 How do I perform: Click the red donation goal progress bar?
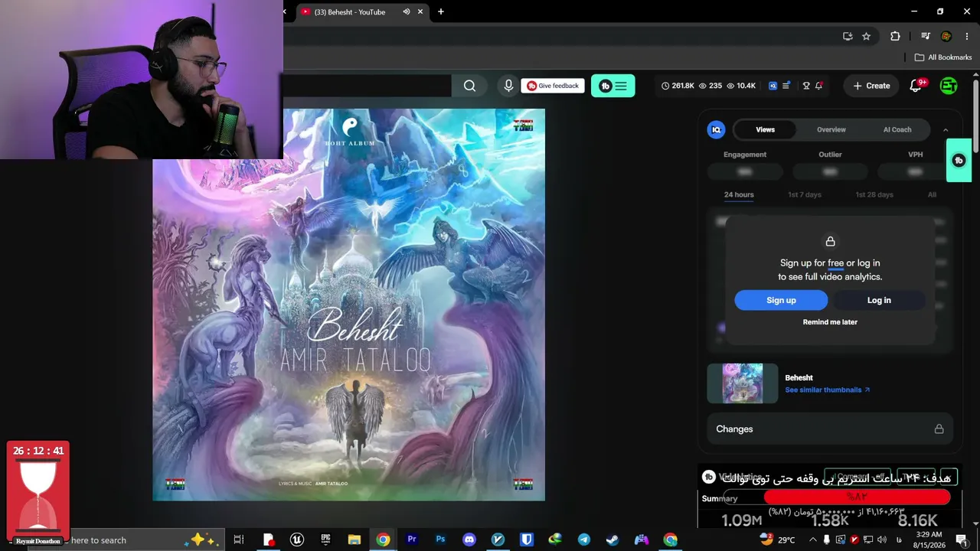(x=857, y=497)
